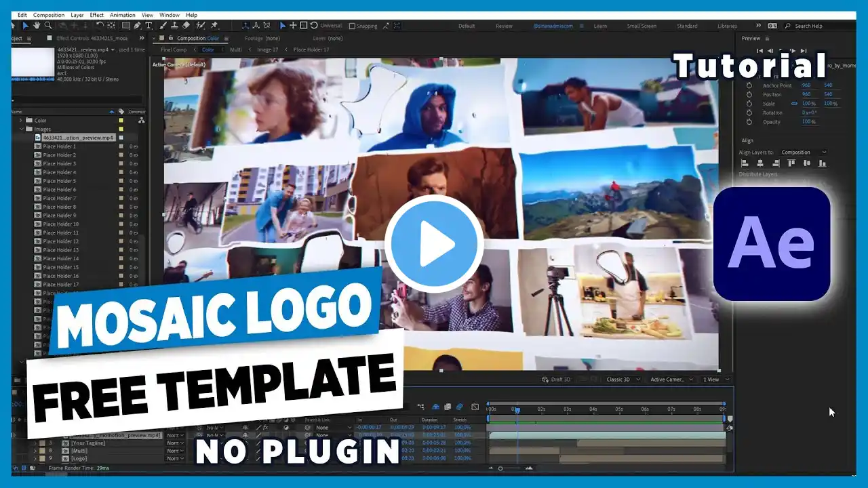Image resolution: width=868 pixels, height=488 pixels.
Task: Click the Anchor Point stopwatch icon
Action: coord(749,85)
